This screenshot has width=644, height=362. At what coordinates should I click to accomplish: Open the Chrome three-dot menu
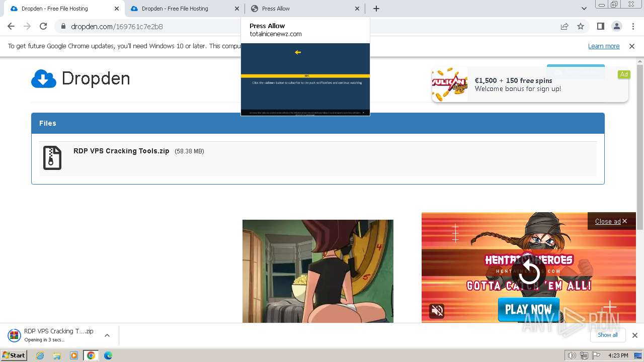(x=632, y=26)
